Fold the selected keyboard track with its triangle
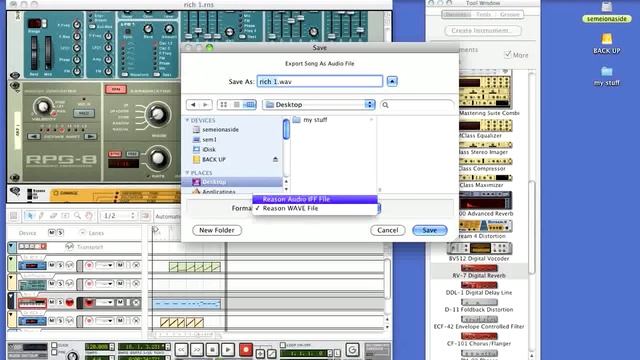Screen dimensions: 640x360 11,297
